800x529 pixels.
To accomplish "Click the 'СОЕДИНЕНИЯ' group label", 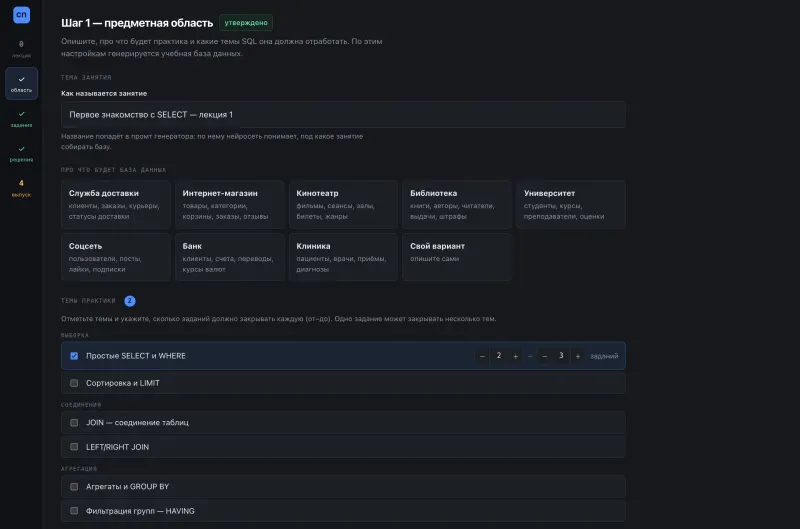I will (81, 405).
